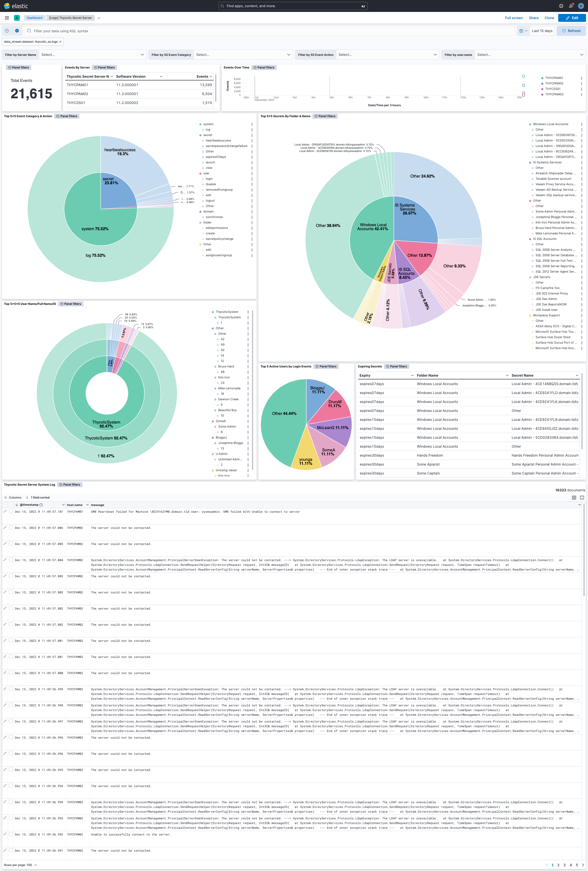The height and width of the screenshot is (871, 588).
Task: Toggle full screen data grid icon
Action: coord(582,498)
